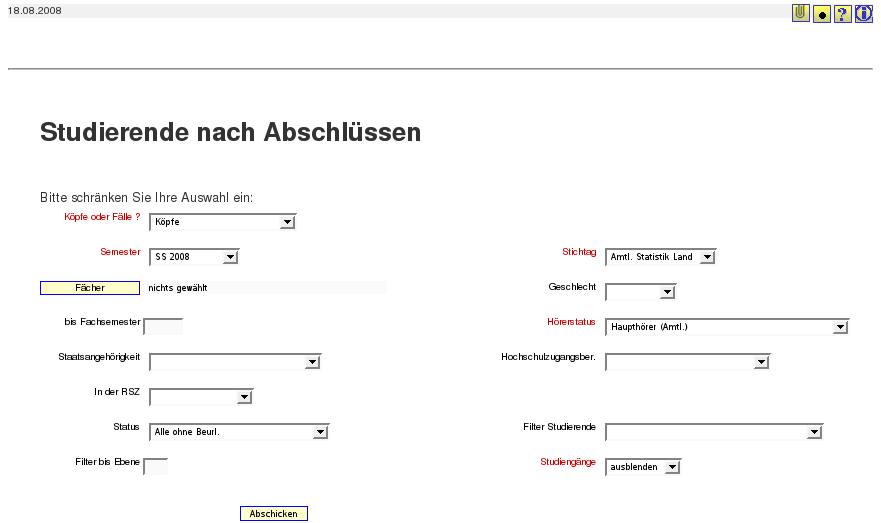Screen dimensions: 881x523
Task: Expand the Semester dropdown showing SS 2008
Action: point(194,257)
